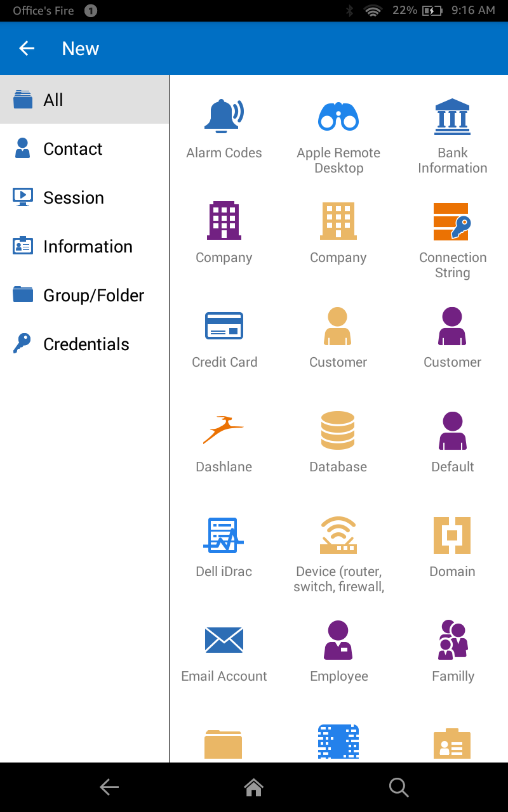Open the Device (router, switch, firewall) type

338,546
